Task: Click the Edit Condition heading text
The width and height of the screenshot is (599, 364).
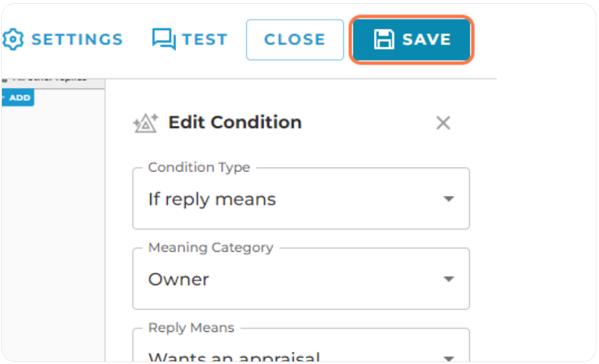Action: (x=235, y=123)
